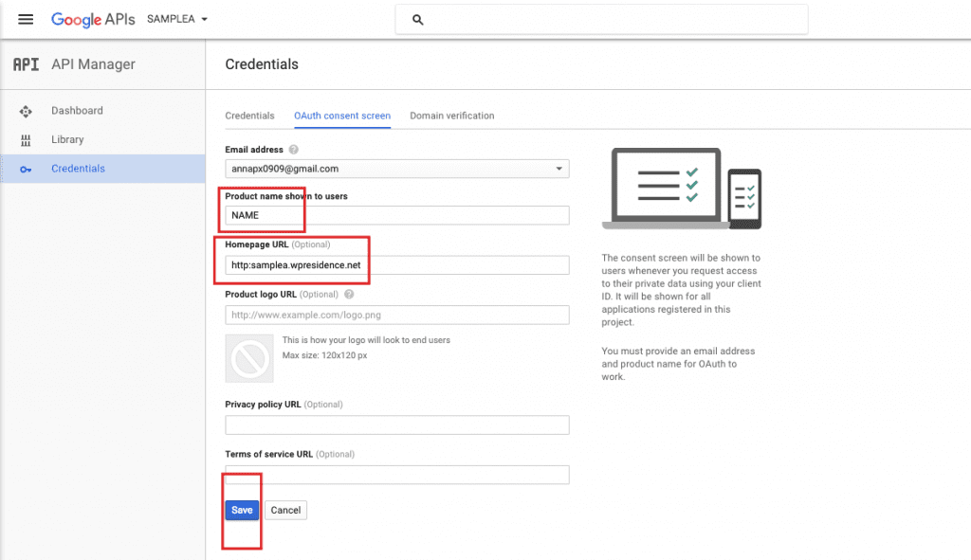The height and width of the screenshot is (560, 971).
Task: Click the Dashboard icon in sidebar
Action: coord(26,112)
